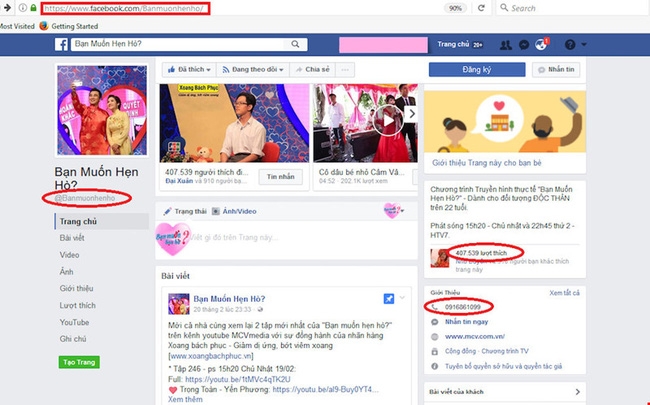Open friend requests icon
650x405 pixels.
click(x=505, y=45)
